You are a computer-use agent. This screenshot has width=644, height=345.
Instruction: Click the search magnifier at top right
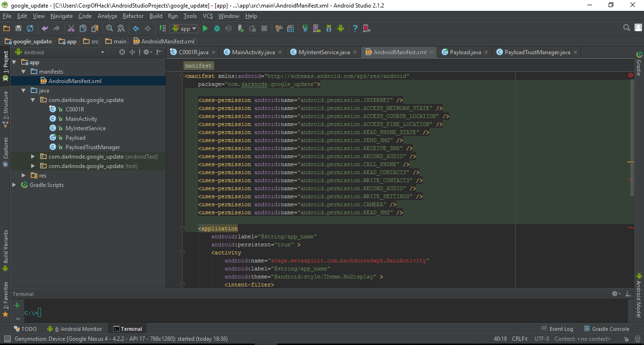626,28
